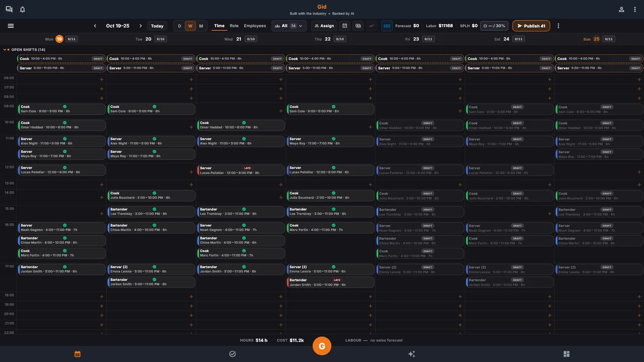Viewport: 644px width, 362px height.
Task: Open the schedule calendar in bottom bar
Action: [77, 354]
